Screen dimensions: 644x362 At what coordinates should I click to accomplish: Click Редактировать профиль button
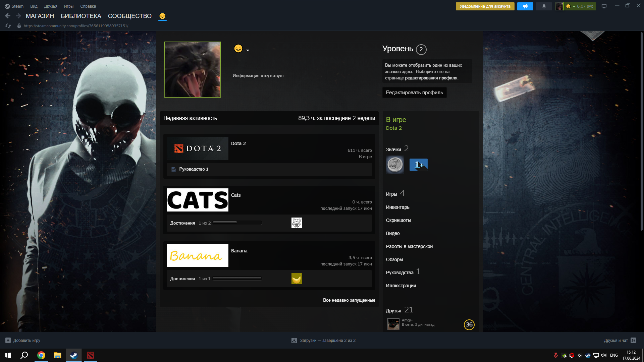415,93
